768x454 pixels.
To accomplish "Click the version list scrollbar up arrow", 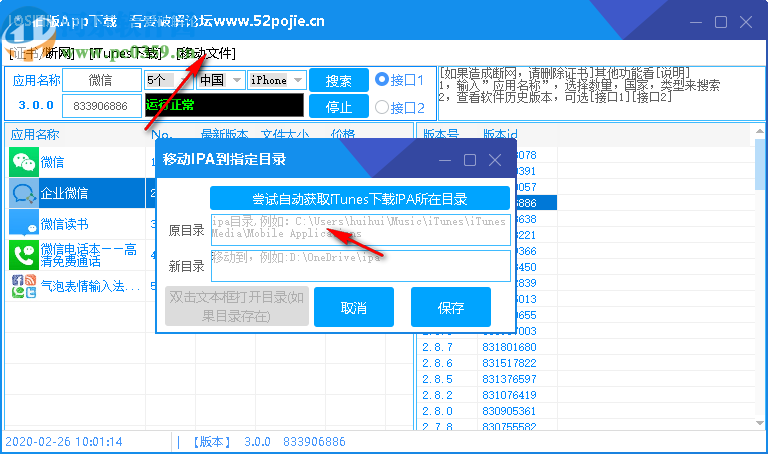I will click(759, 131).
